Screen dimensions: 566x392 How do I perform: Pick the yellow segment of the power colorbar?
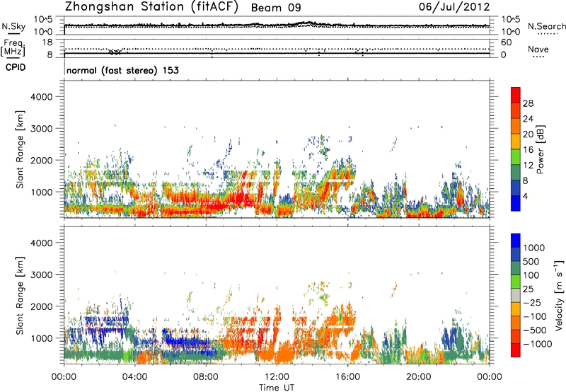516,142
